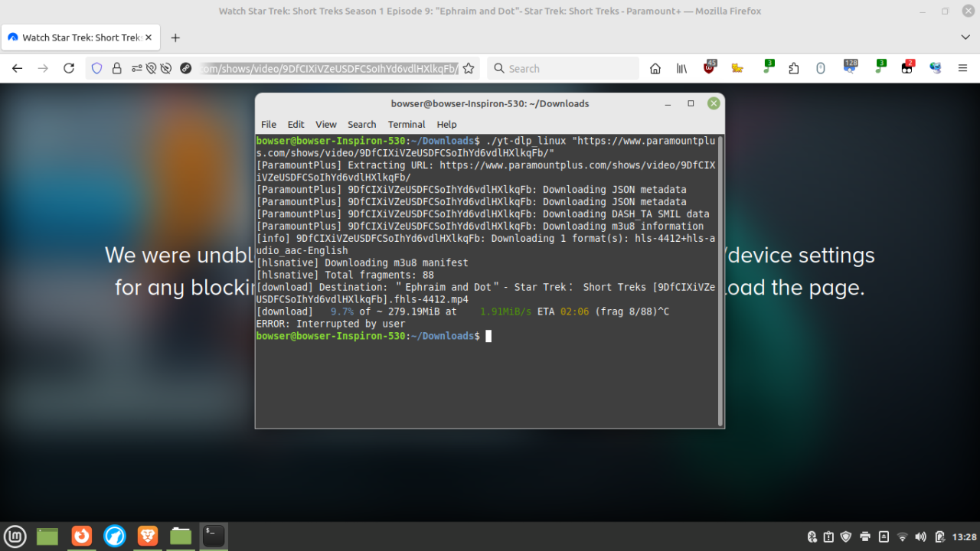
Task: Open the terminal's Terminal menu
Action: pos(406,124)
